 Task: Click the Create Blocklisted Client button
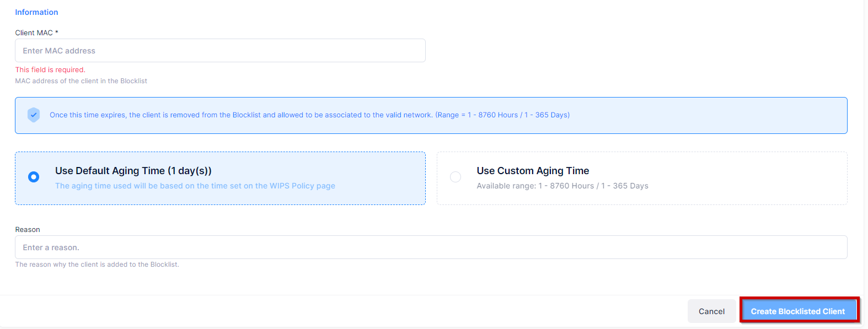click(x=797, y=311)
